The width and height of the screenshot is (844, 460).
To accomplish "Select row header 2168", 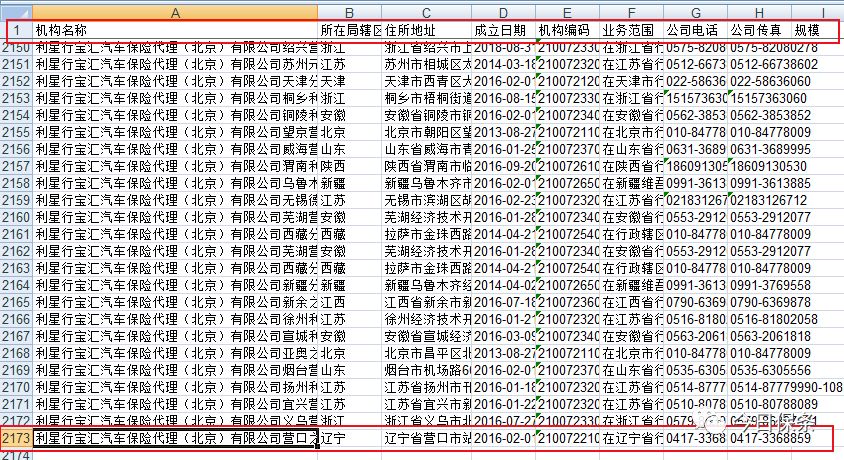I will [x=16, y=353].
